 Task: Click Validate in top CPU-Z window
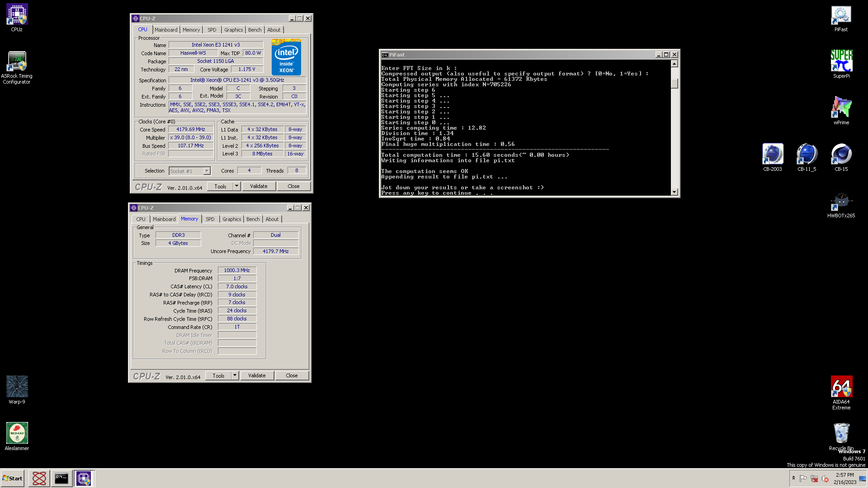(259, 187)
